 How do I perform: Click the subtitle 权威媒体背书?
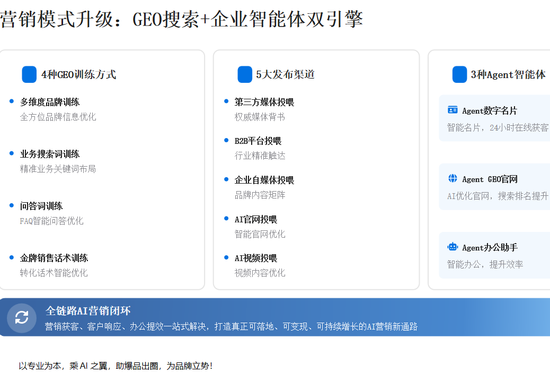tap(260, 117)
